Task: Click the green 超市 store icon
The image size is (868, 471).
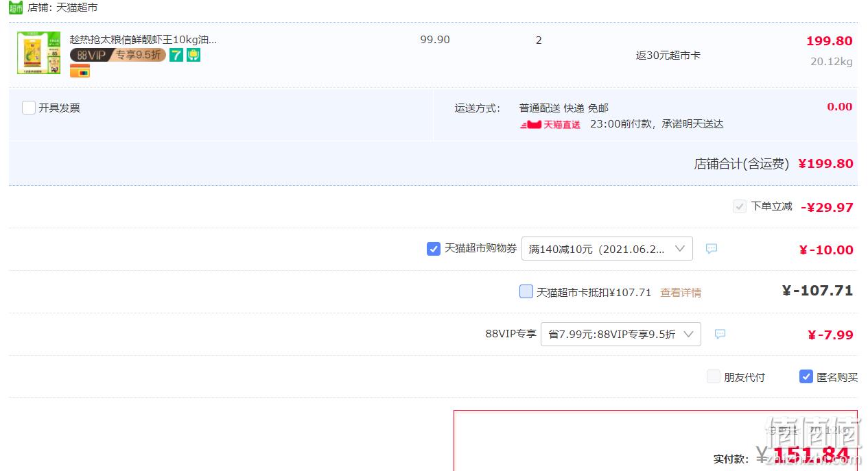Action: tap(16, 8)
